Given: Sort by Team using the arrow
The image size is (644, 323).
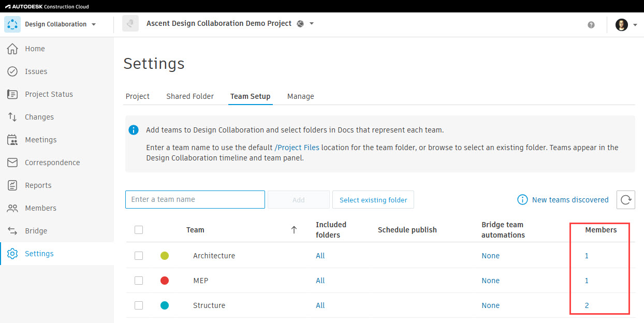Looking at the screenshot, I should coord(294,230).
